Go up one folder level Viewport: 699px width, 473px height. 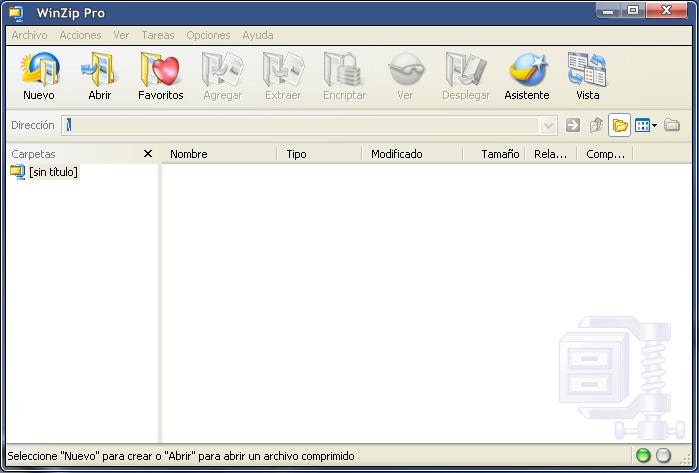[x=596, y=125]
